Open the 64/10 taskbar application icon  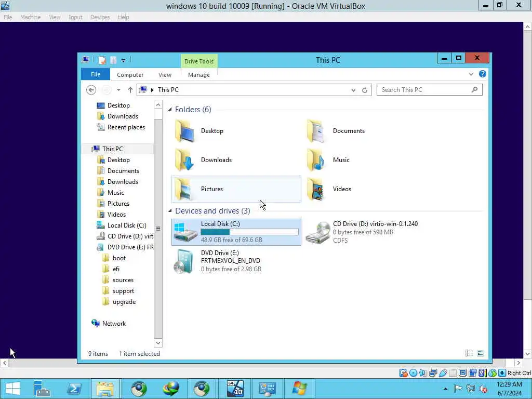pos(235,389)
